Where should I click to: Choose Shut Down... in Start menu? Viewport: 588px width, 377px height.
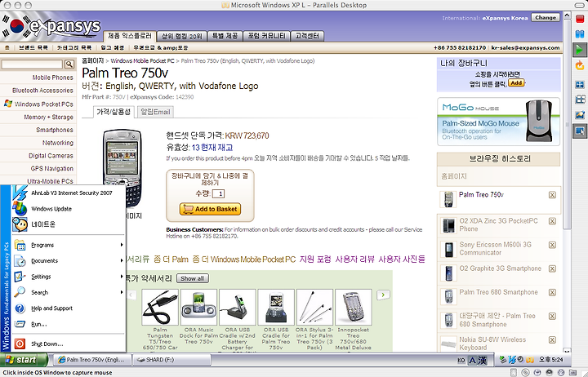(69, 344)
